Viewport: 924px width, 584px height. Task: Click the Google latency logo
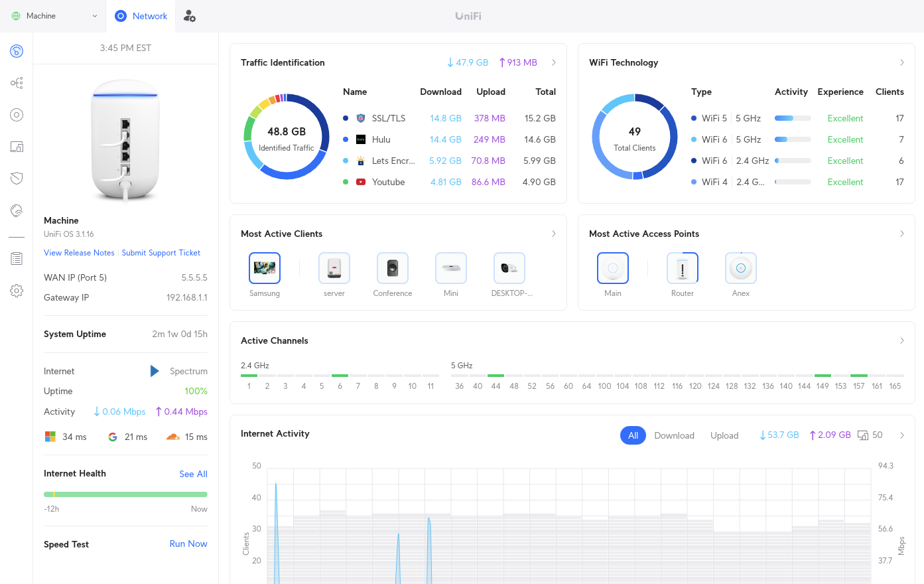coord(113,437)
